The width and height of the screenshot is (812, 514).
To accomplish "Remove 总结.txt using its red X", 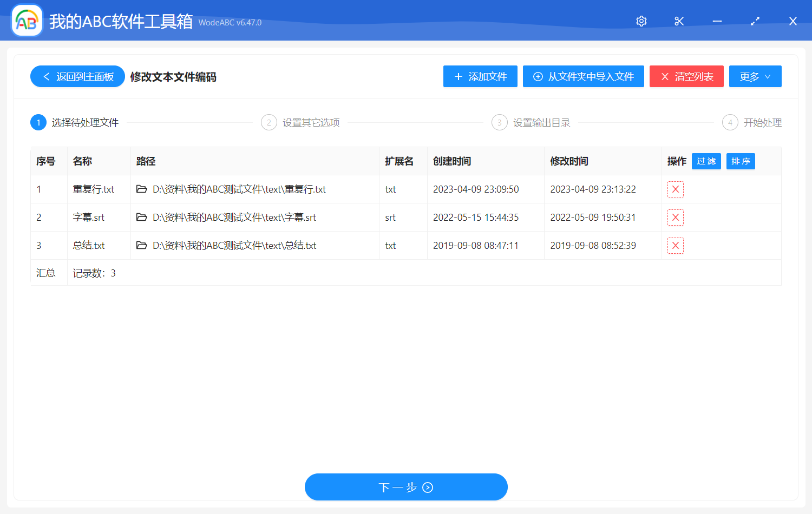I will [675, 245].
